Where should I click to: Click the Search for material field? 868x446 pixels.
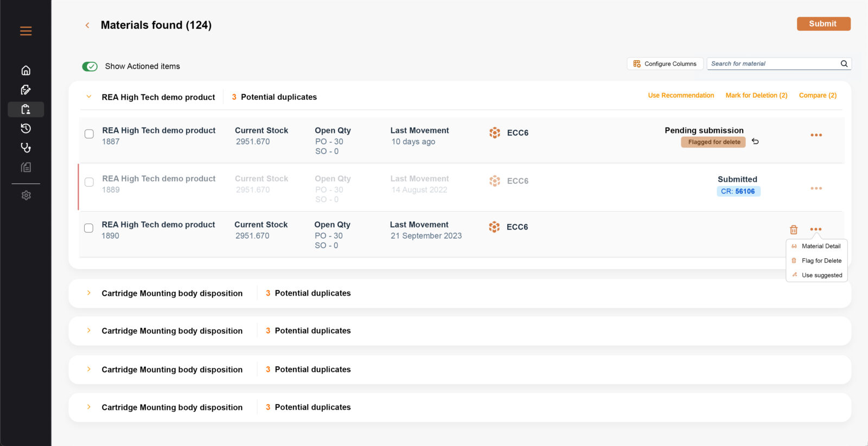tap(773, 63)
